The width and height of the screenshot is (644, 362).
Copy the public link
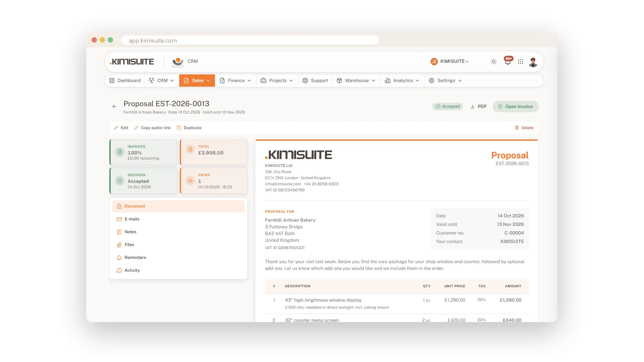pos(153,128)
